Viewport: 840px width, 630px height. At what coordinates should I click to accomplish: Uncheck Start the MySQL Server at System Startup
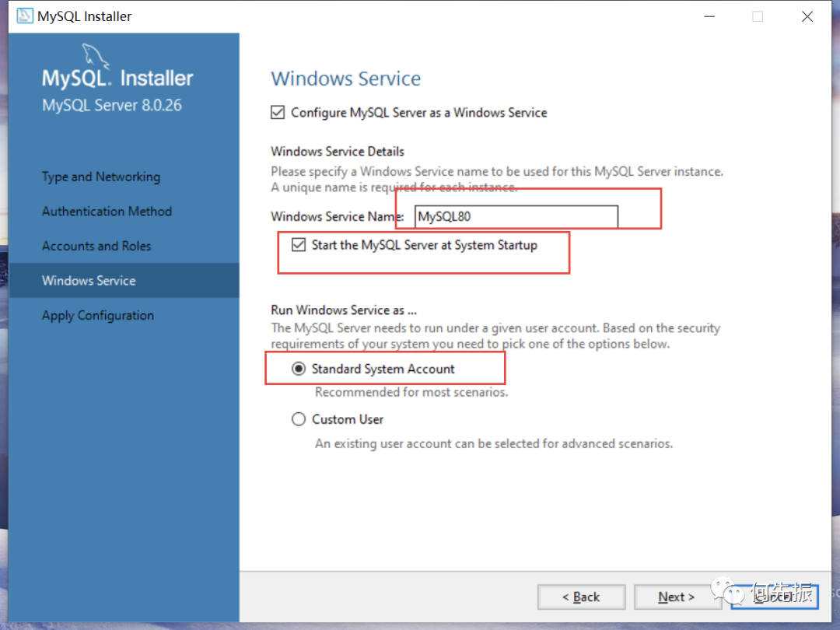(299, 245)
